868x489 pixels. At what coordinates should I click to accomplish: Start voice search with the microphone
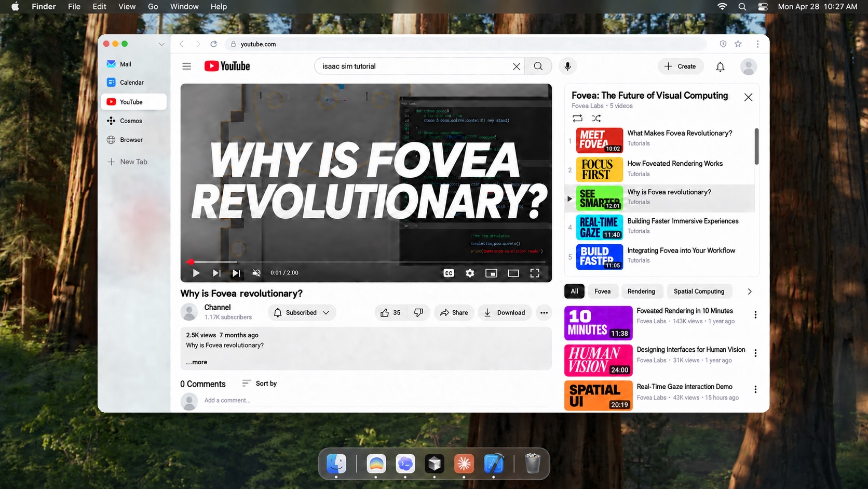(x=567, y=66)
